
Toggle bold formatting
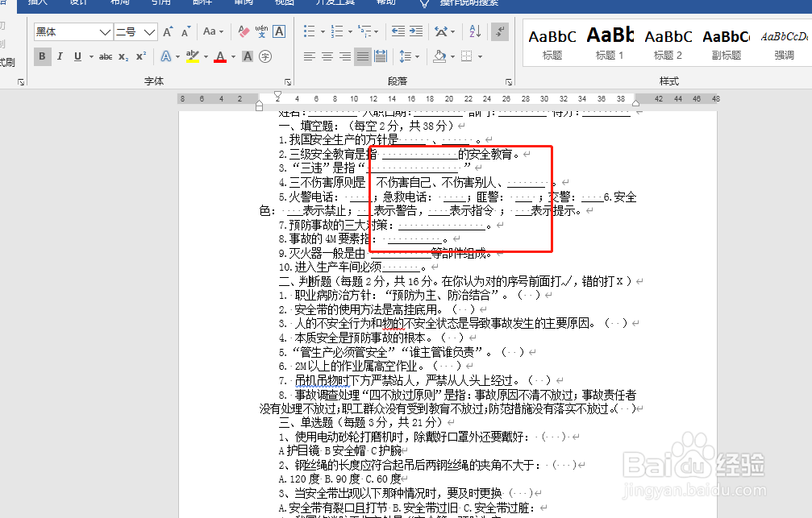tap(43, 56)
